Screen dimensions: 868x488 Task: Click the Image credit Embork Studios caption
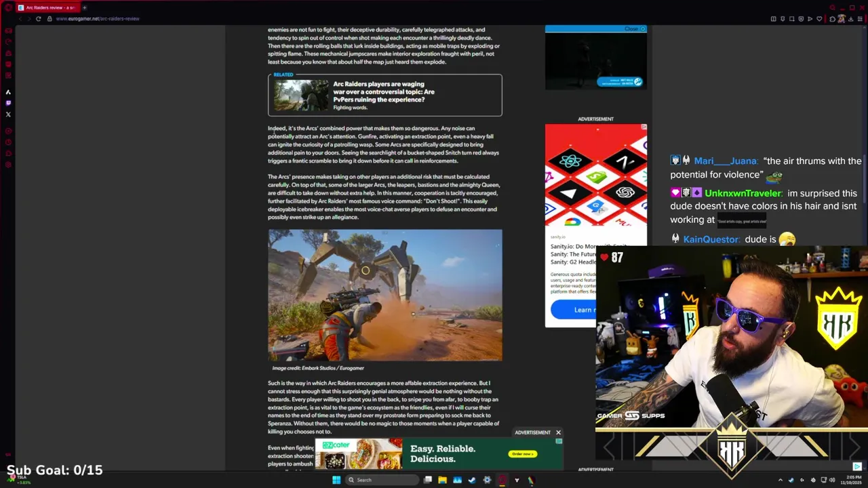tap(318, 368)
